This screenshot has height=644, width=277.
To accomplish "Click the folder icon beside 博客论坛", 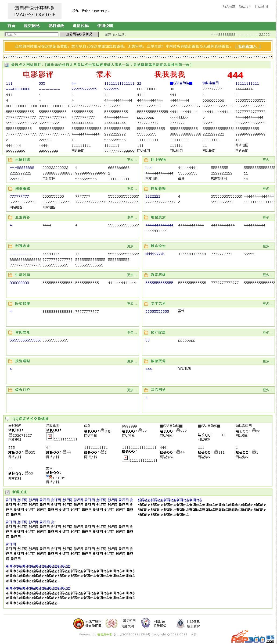I will click(x=146, y=246).
